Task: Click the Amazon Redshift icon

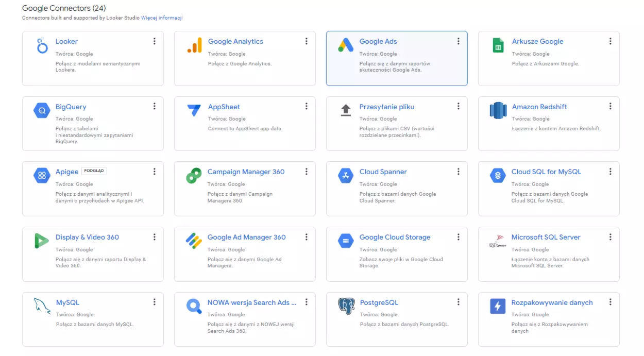Action: click(x=498, y=110)
